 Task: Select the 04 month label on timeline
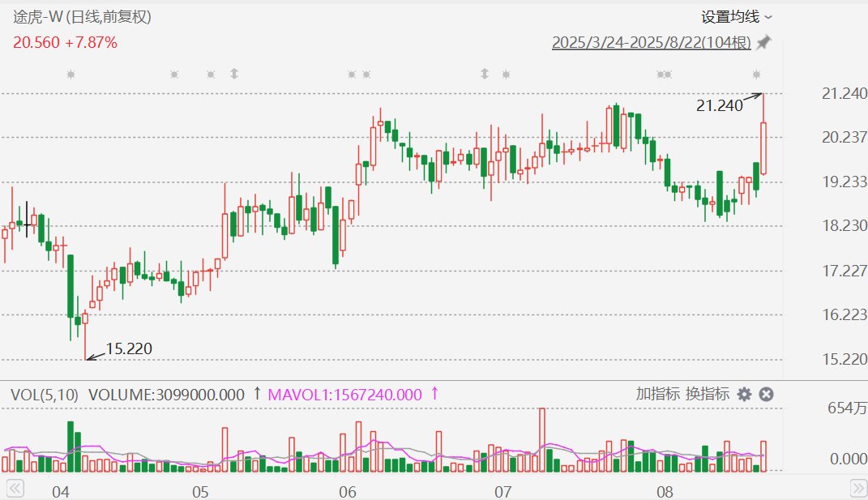tap(60, 492)
